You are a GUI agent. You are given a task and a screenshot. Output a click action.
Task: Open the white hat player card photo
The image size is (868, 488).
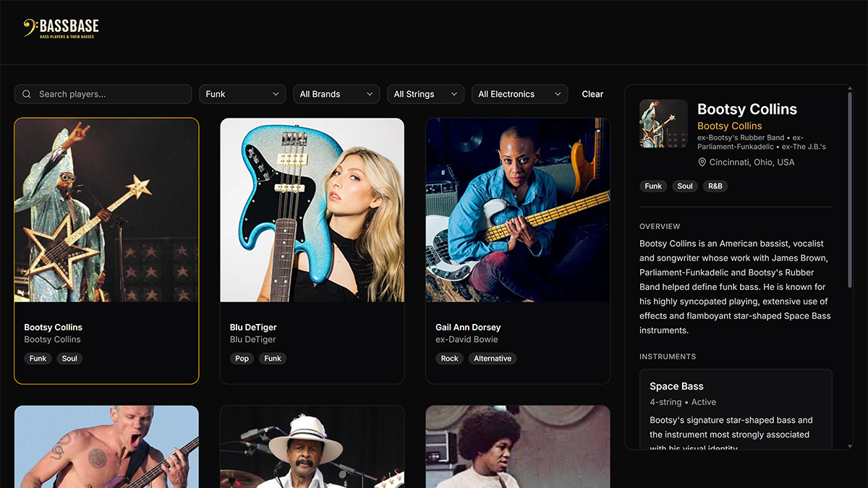click(312, 446)
